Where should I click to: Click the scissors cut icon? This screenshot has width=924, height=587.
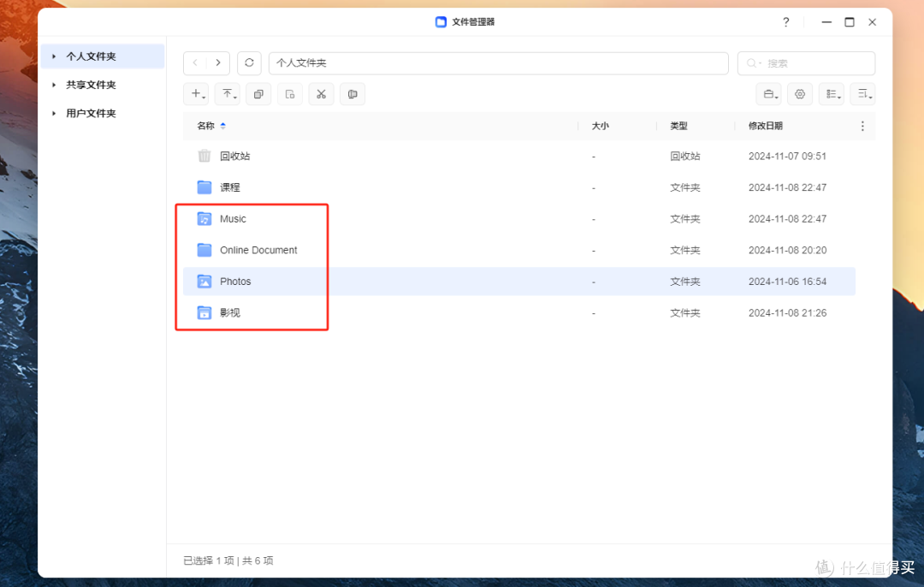[x=321, y=94]
